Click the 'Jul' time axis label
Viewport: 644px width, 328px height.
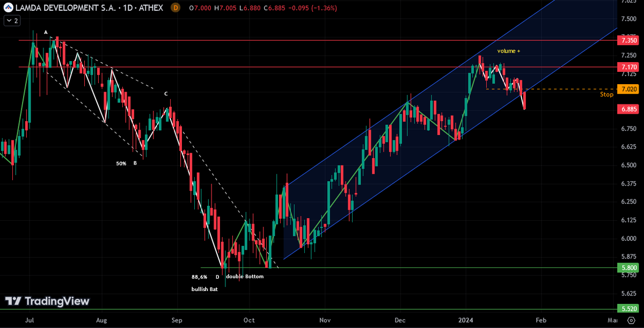pos(28,320)
